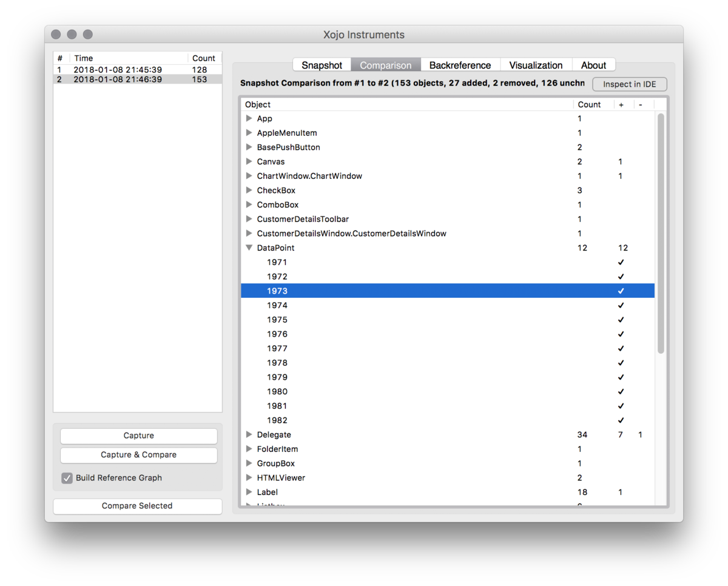The image size is (728, 586).
Task: Click the Label row count 18
Action: (x=582, y=493)
